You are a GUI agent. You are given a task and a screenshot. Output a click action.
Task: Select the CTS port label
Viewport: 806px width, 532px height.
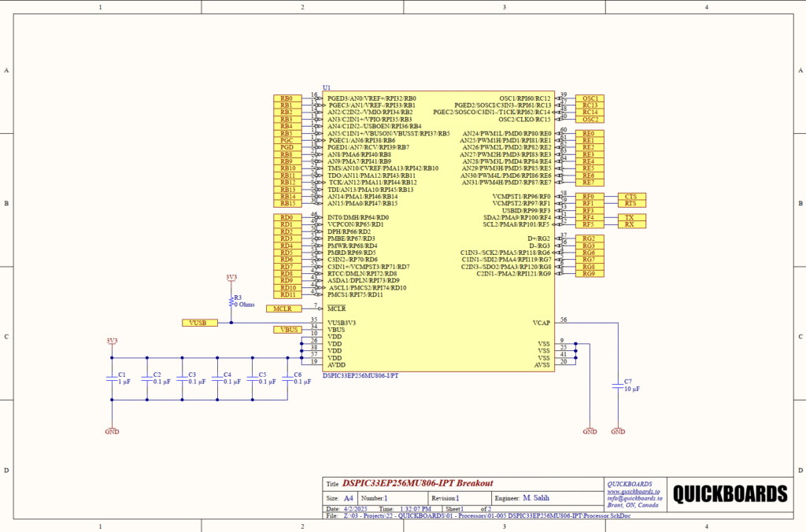pos(630,196)
